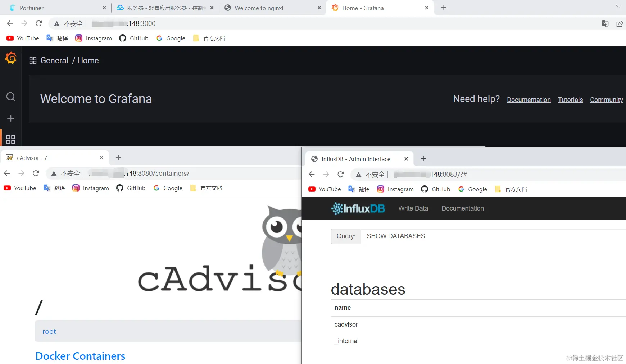Screen dimensions: 626x364
Task: Open 翻译 bookmark in top browser window
Action: coord(57,38)
